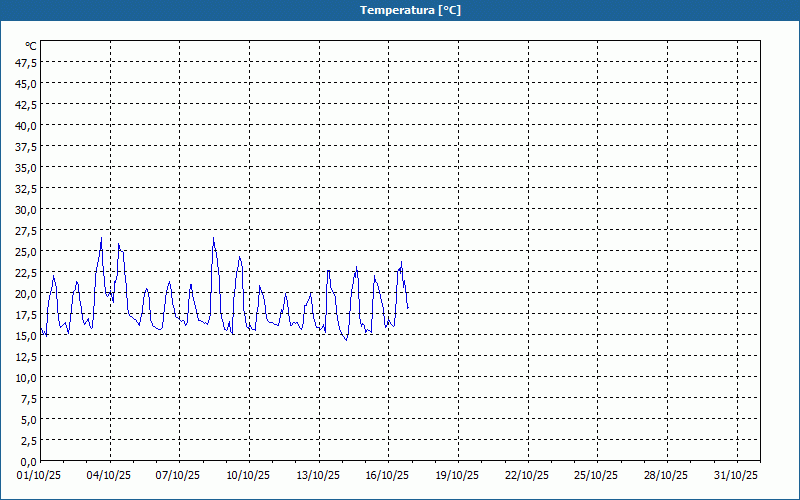Click the Temperatura [°C] chart title

point(410,10)
